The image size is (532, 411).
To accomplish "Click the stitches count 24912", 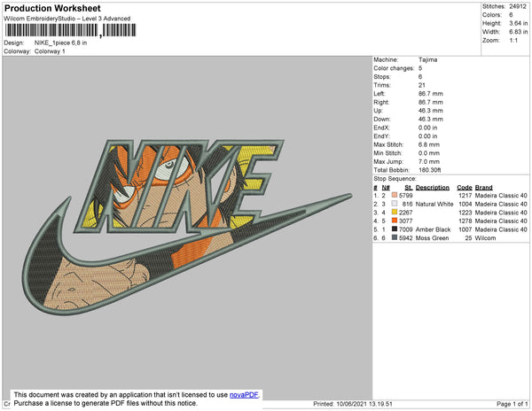I will pyautogui.click(x=518, y=6).
